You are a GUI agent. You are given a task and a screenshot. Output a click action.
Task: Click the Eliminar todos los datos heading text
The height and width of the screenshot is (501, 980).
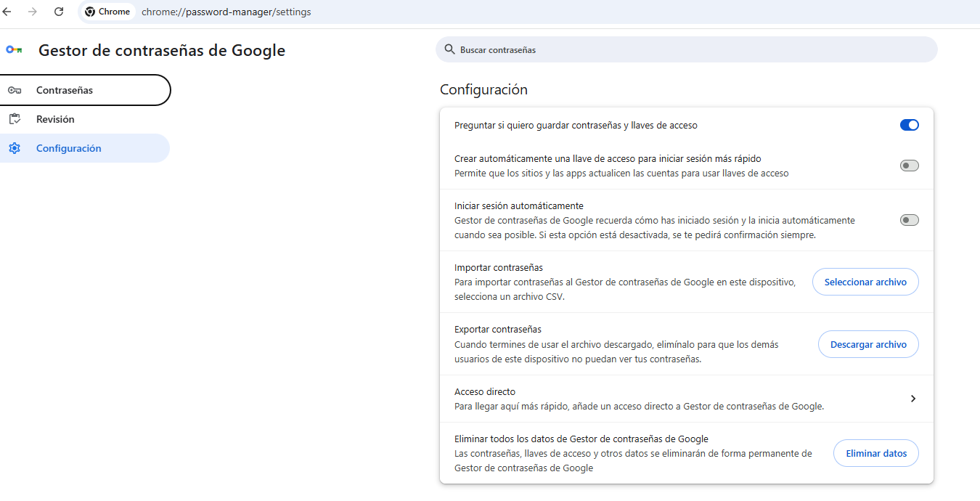[x=581, y=439]
